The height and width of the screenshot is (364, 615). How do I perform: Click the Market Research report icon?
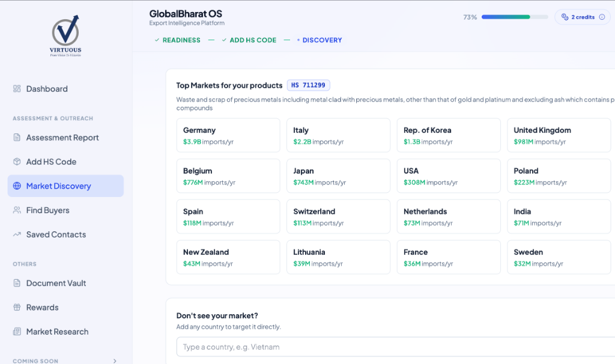point(17,332)
